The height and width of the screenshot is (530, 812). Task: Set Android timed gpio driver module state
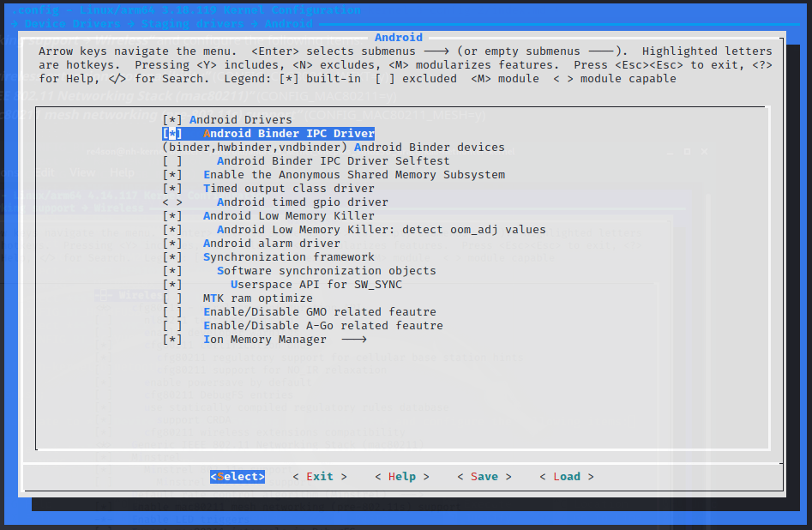coord(172,202)
